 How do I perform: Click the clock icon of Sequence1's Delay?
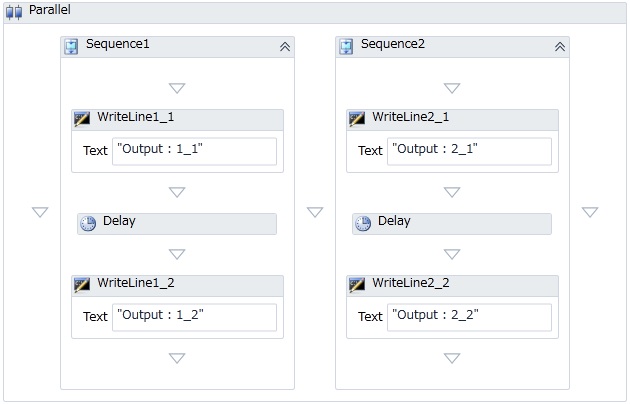coord(88,223)
